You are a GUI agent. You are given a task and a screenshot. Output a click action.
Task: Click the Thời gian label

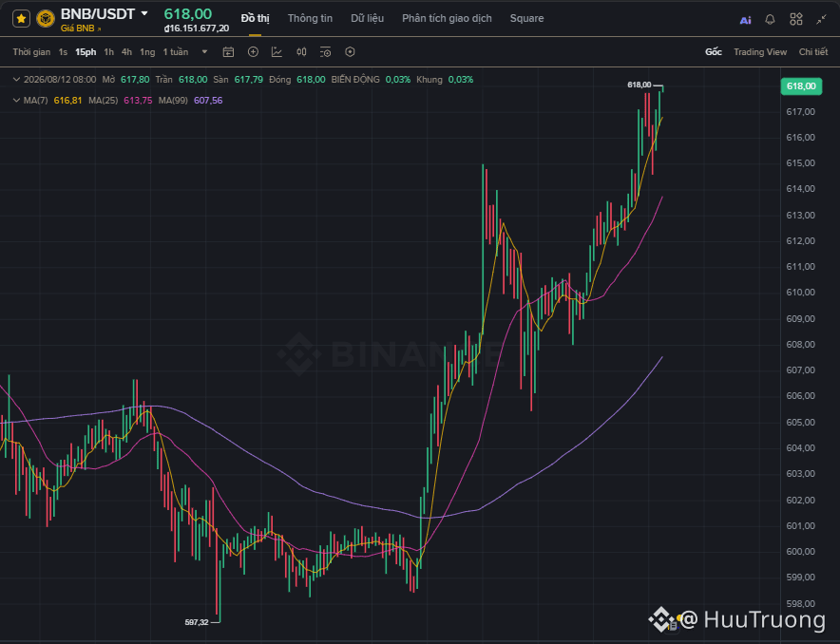tap(31, 52)
